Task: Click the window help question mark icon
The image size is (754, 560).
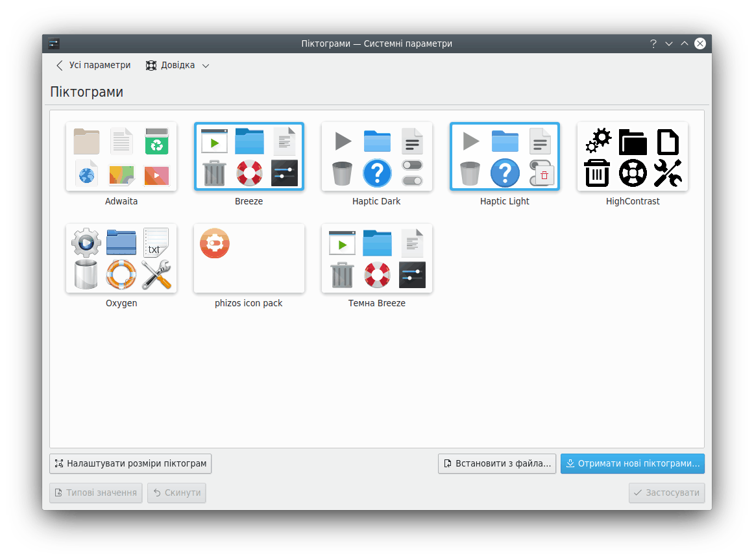Action: click(653, 43)
